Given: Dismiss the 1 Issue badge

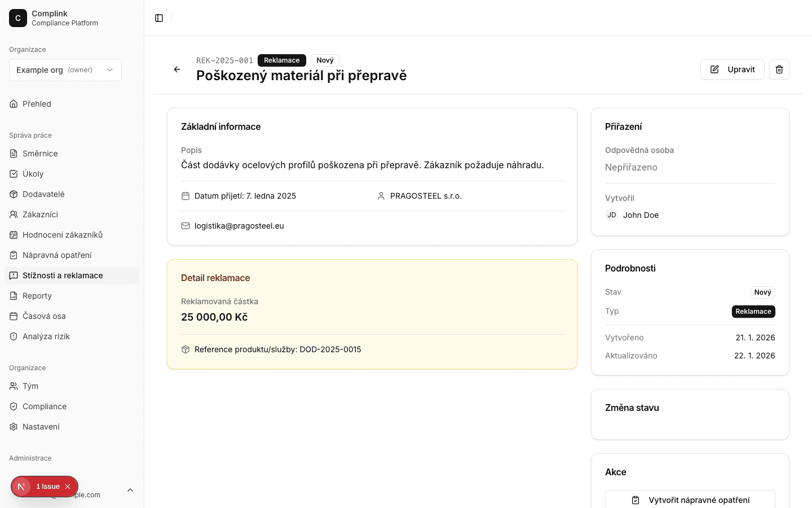Looking at the screenshot, I should click(x=68, y=487).
